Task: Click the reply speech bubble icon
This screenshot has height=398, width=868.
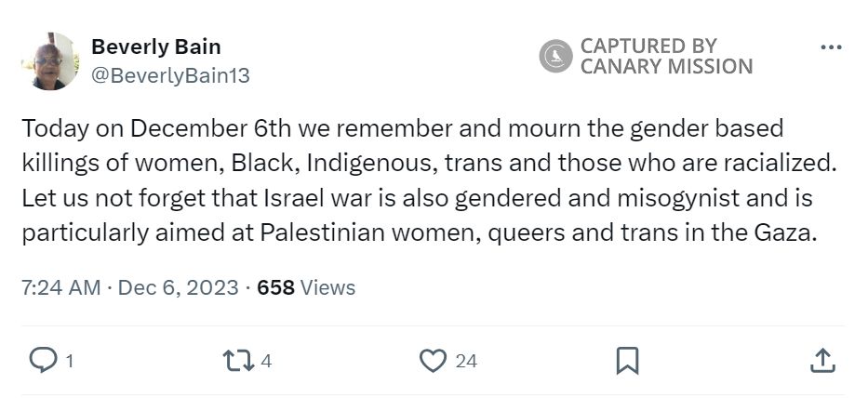Action: [x=43, y=361]
